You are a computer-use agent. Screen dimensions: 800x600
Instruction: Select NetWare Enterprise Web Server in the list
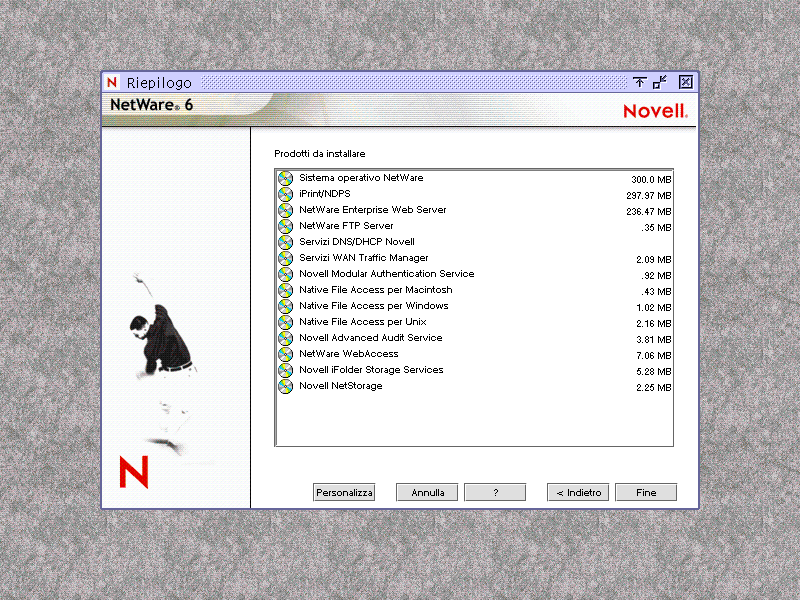click(x=372, y=210)
